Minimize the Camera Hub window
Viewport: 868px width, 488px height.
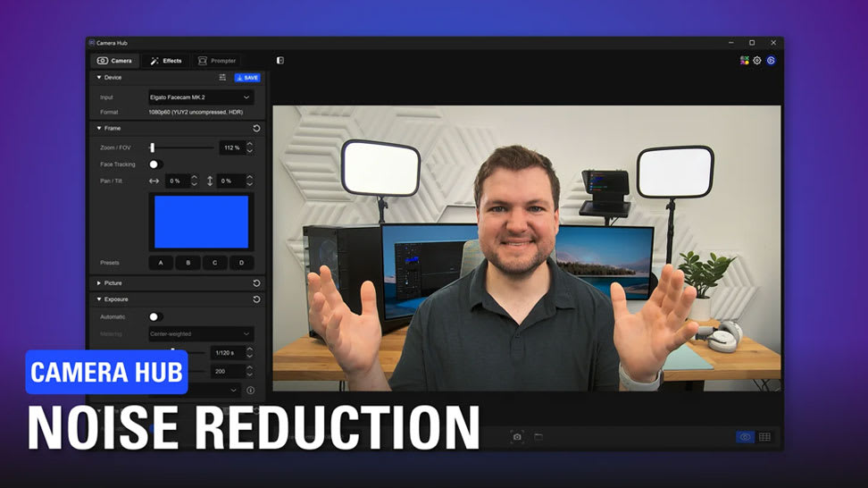coord(731,43)
